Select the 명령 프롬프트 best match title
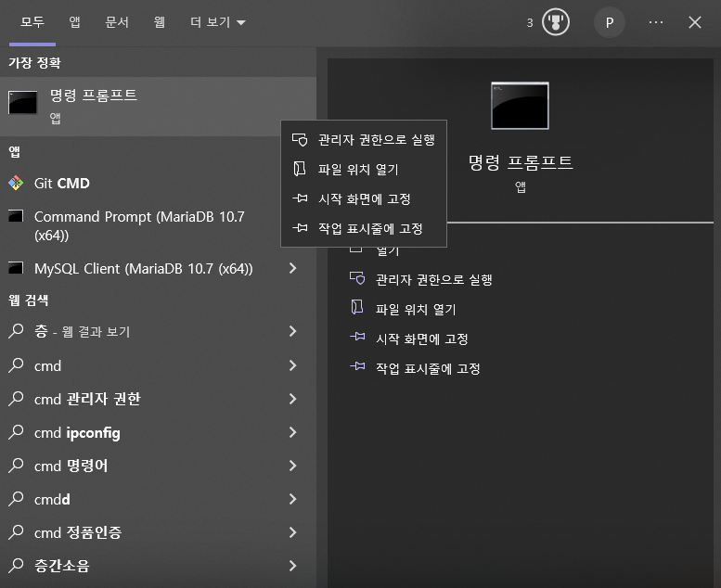The width and height of the screenshot is (721, 588). [94, 95]
